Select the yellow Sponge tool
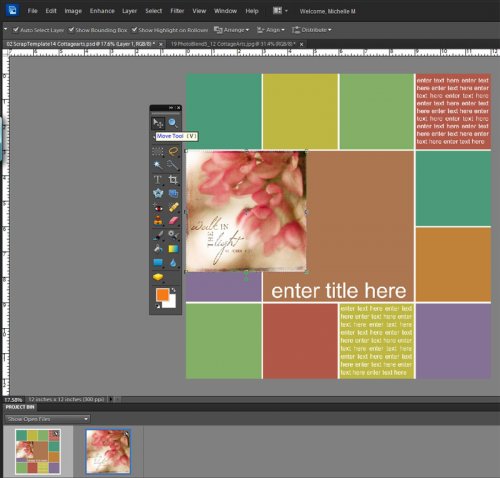 [x=158, y=277]
